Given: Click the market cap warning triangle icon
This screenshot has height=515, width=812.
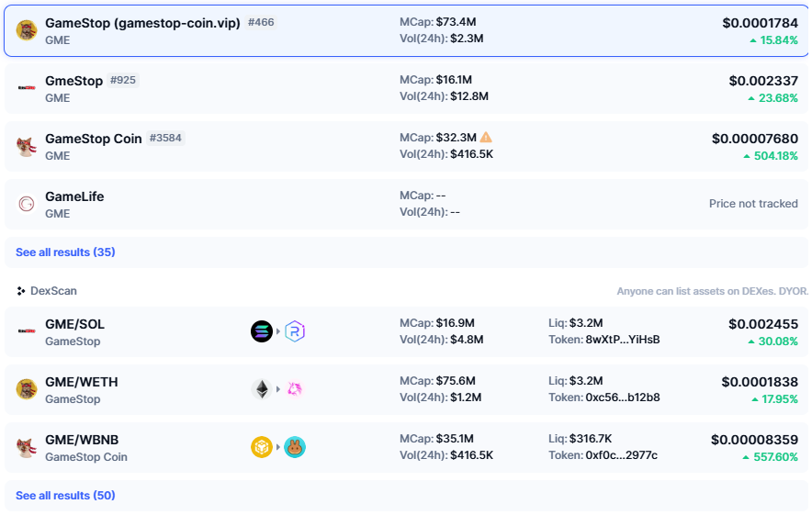Looking at the screenshot, I should coord(486,137).
